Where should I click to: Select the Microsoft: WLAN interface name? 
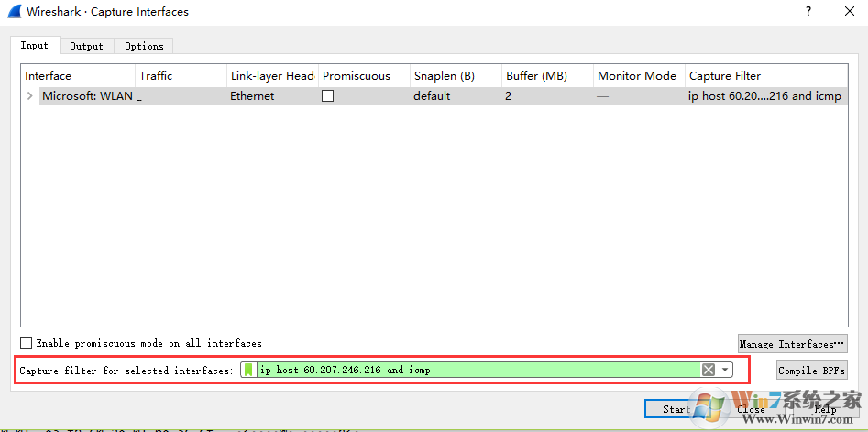tap(87, 96)
